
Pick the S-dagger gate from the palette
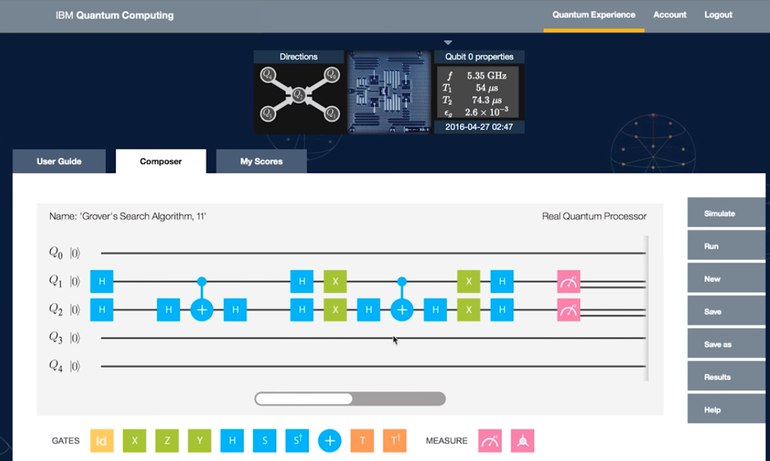pyautogui.click(x=297, y=440)
